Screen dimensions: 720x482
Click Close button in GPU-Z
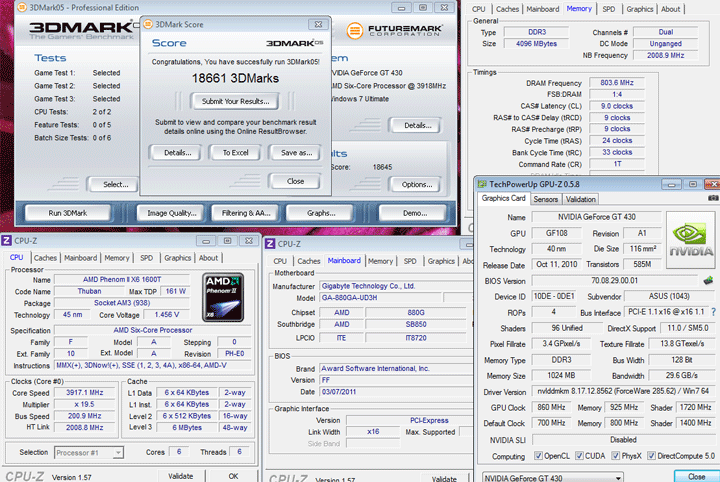pos(696,476)
